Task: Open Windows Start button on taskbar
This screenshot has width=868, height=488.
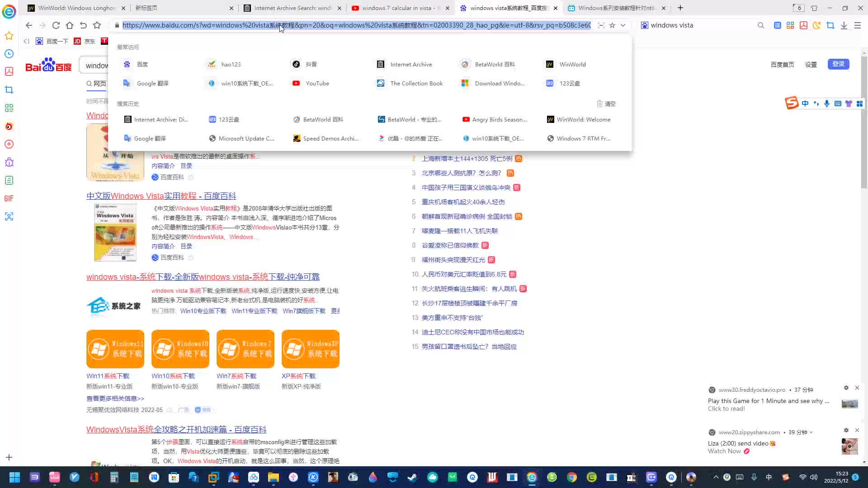Action: pyautogui.click(x=14, y=477)
